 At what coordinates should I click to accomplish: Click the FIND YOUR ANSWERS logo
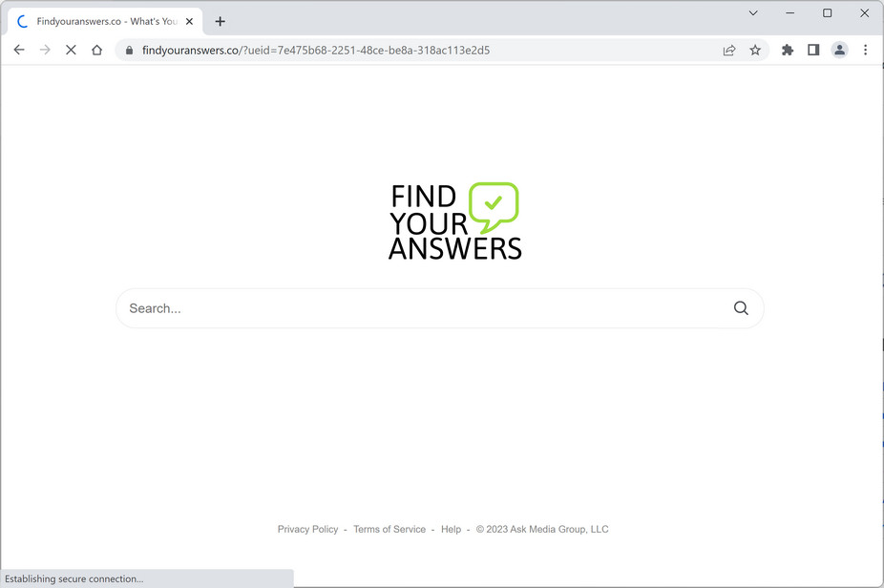pyautogui.click(x=454, y=220)
